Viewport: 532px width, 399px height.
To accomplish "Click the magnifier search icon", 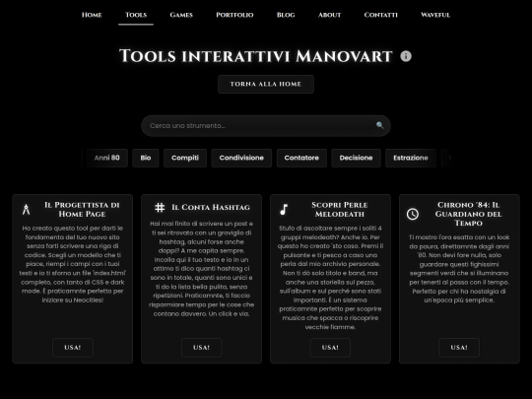I will point(380,125).
